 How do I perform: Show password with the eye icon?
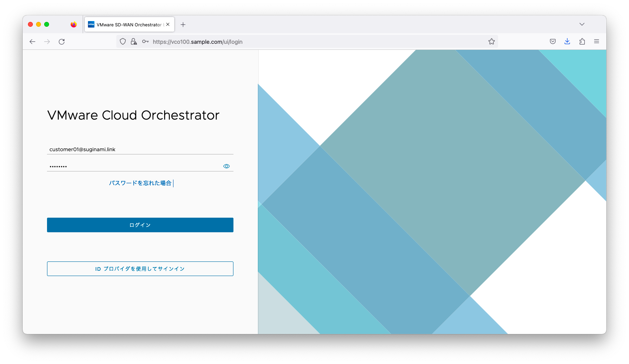(227, 166)
